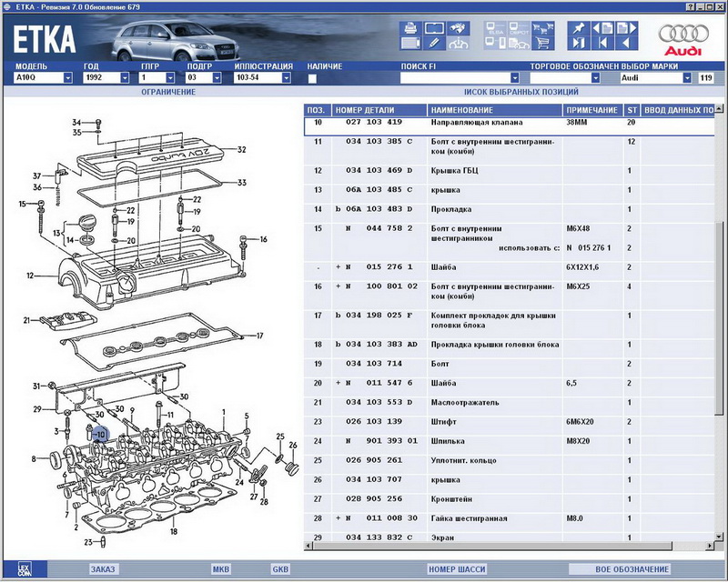Click the ETKA system icon in title bar
The width and height of the screenshot is (728, 582).
point(6,7)
